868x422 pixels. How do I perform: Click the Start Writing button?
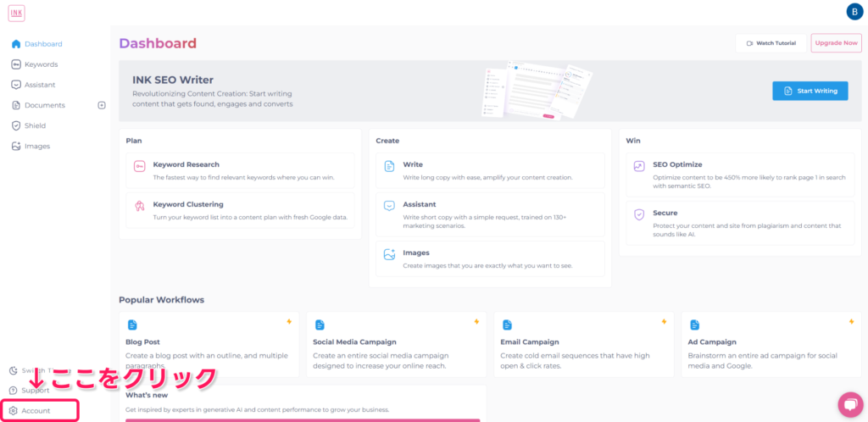pyautogui.click(x=810, y=91)
